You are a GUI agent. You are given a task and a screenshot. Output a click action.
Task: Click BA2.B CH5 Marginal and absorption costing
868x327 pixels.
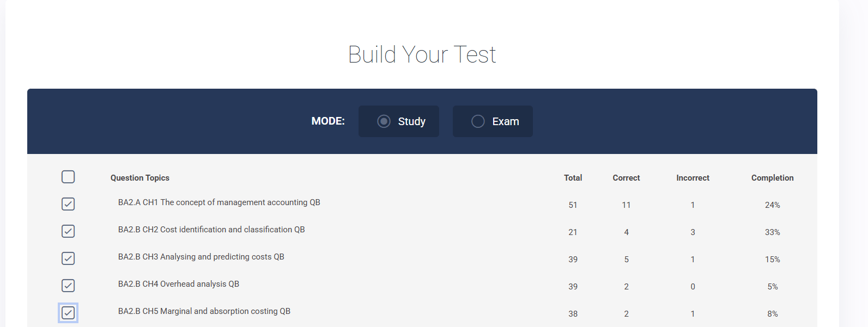(204, 311)
